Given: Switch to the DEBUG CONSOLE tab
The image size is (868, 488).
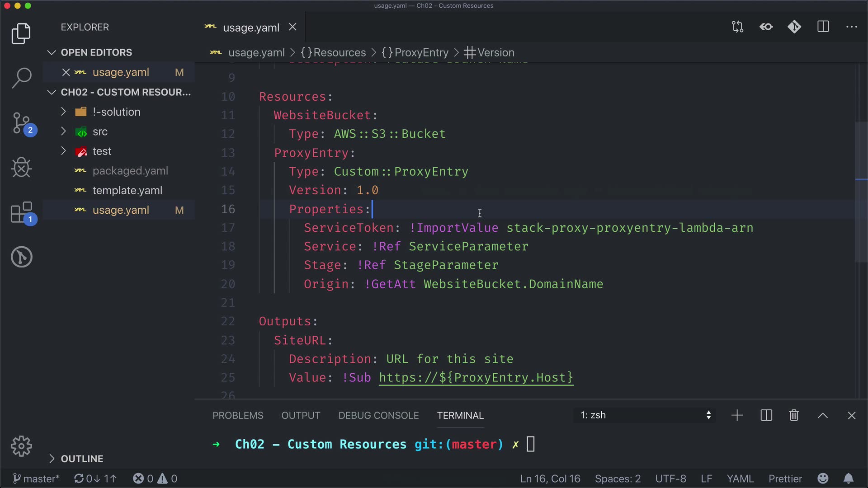Looking at the screenshot, I should click(x=378, y=415).
